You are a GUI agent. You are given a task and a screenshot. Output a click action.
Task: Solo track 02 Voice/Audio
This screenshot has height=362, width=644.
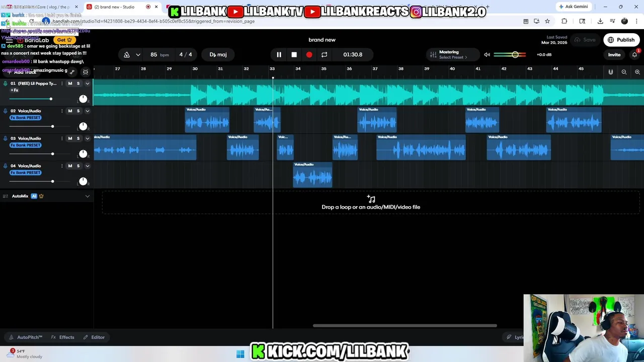(x=78, y=111)
